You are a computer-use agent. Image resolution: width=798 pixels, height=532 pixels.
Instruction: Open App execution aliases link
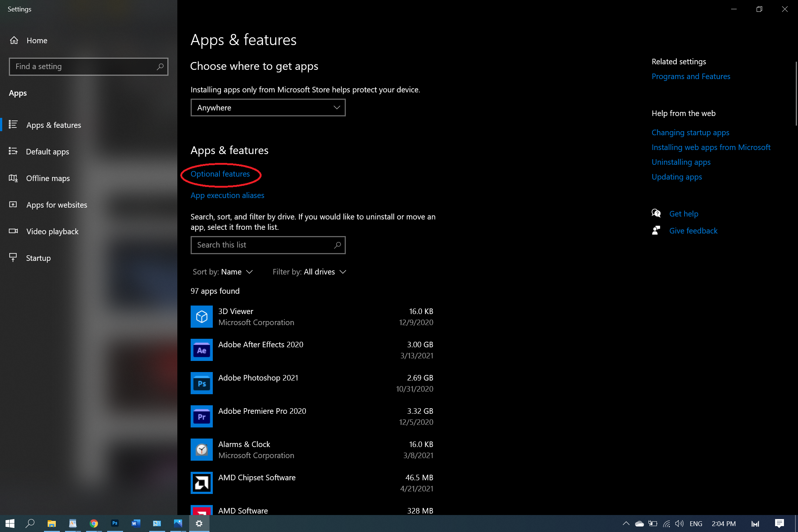pos(228,195)
